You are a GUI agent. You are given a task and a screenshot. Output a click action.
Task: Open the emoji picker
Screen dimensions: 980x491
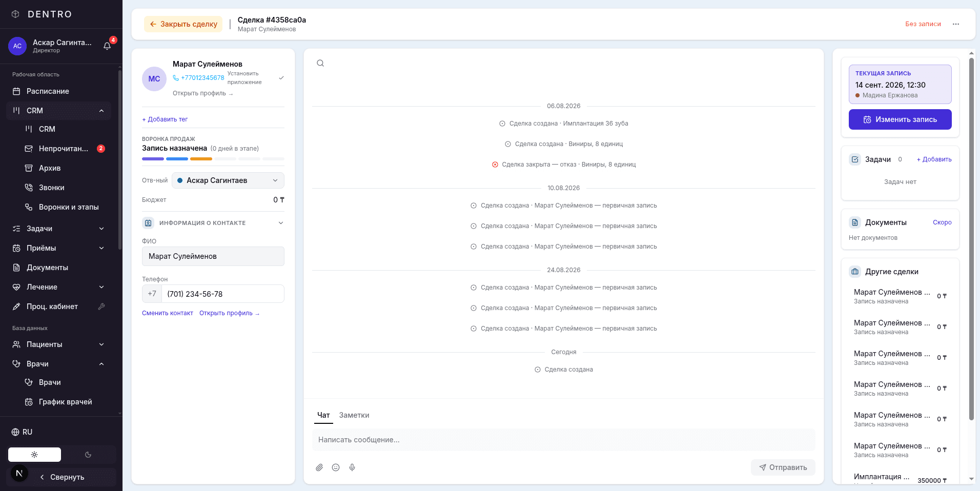(x=336, y=467)
